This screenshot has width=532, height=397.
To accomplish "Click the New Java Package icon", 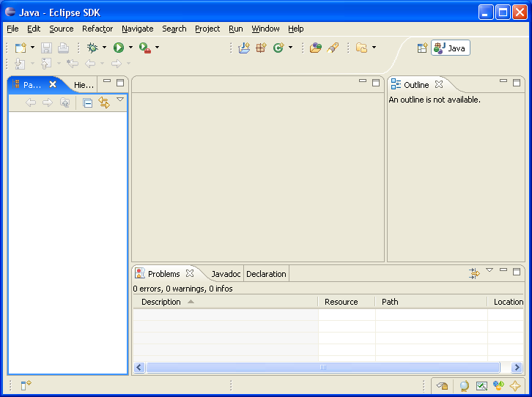I will pyautogui.click(x=261, y=48).
